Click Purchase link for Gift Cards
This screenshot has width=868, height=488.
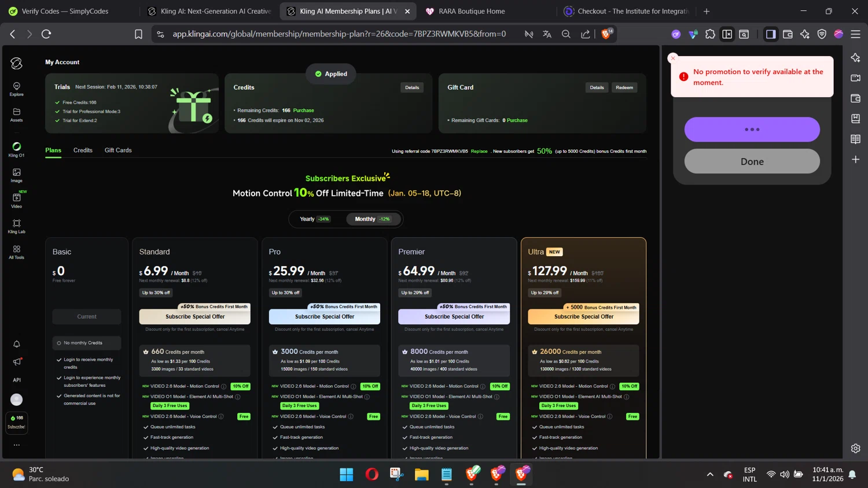click(517, 120)
